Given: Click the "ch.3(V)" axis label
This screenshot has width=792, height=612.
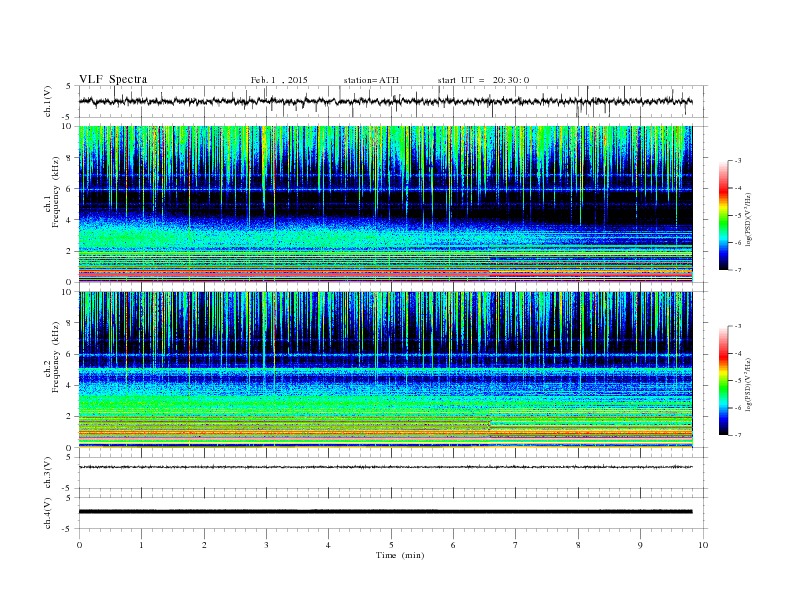Looking at the screenshot, I should click(x=48, y=473).
